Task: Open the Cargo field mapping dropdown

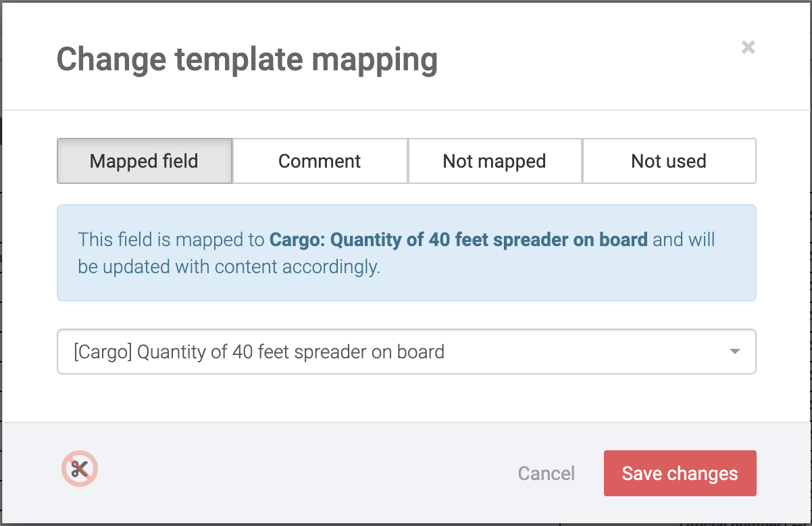Action: [x=405, y=352]
